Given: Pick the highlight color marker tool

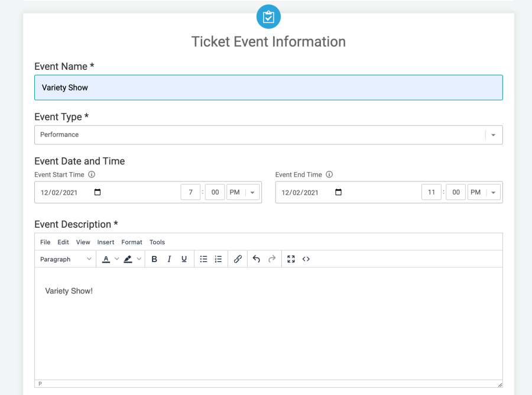Looking at the screenshot, I should pos(128,259).
